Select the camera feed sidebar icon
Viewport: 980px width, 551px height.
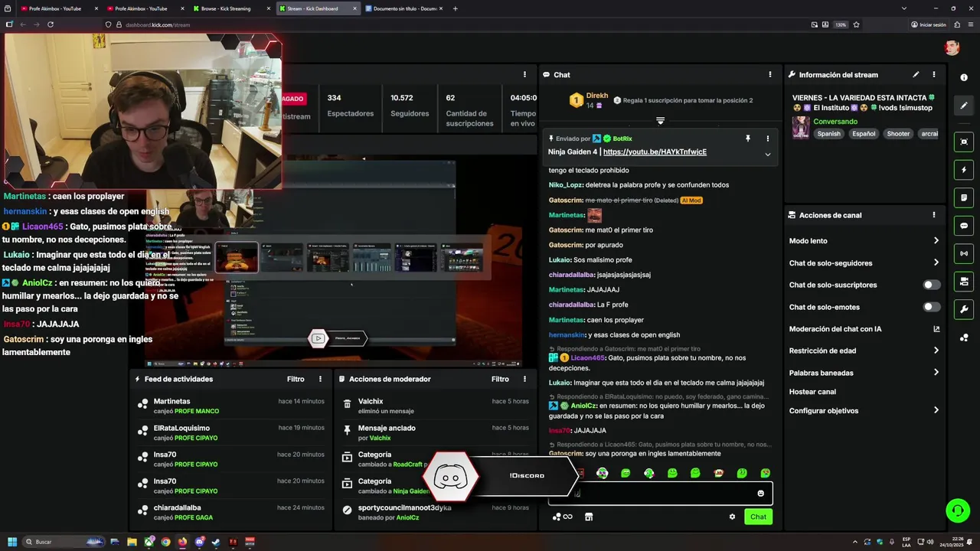[964, 282]
